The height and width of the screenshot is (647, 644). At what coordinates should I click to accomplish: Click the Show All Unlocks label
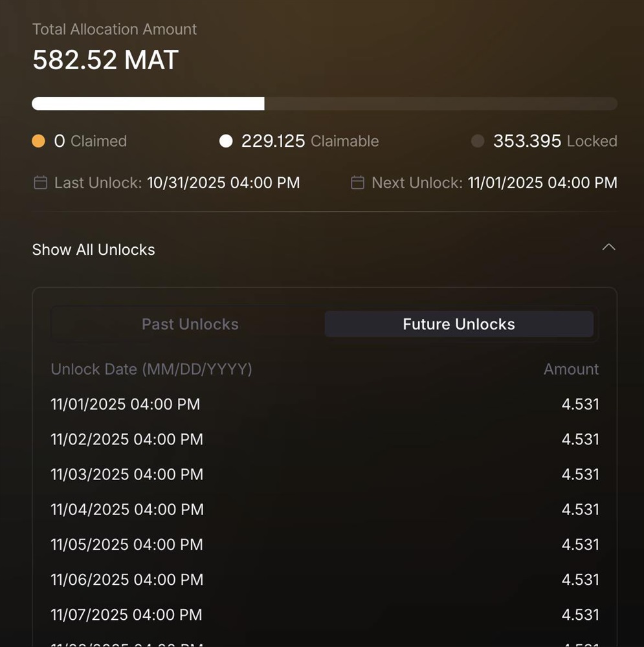94,250
